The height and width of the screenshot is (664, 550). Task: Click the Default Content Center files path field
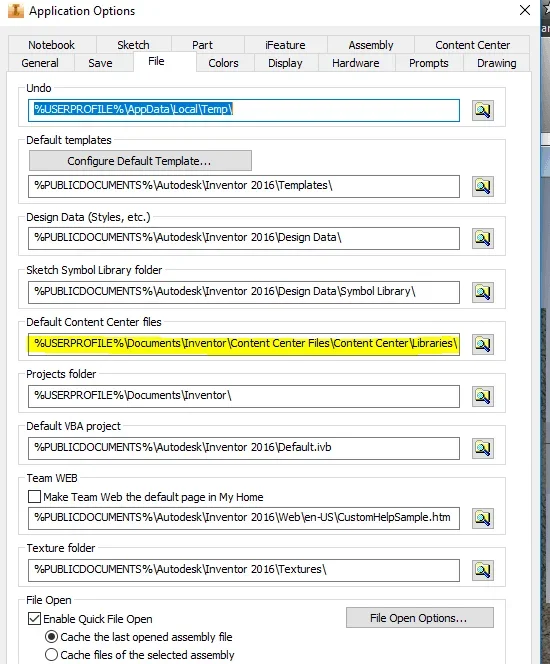pos(244,344)
